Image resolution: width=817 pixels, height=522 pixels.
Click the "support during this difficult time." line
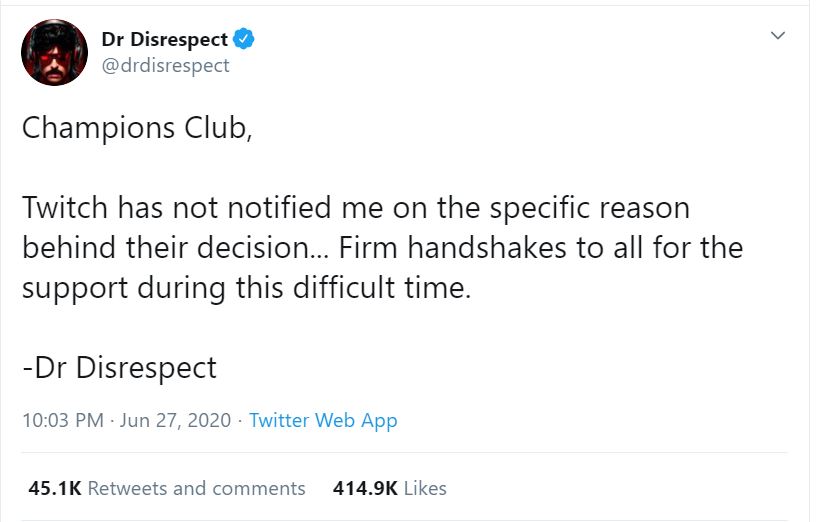245,287
